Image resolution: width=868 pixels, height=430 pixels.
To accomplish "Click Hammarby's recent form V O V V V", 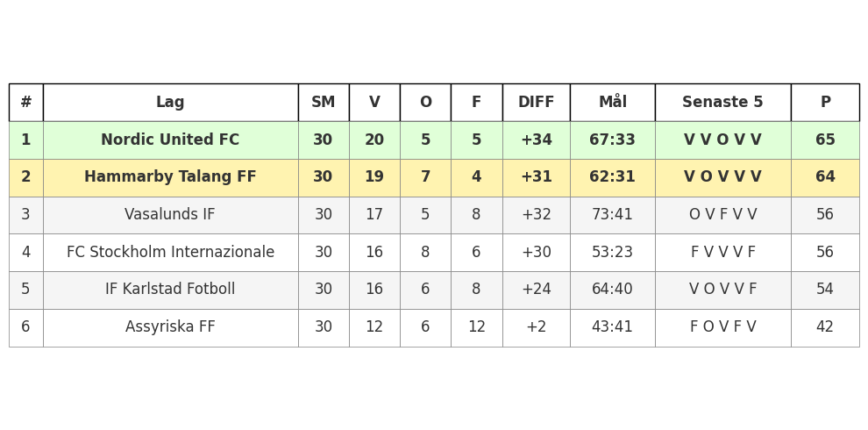I will point(722,177).
